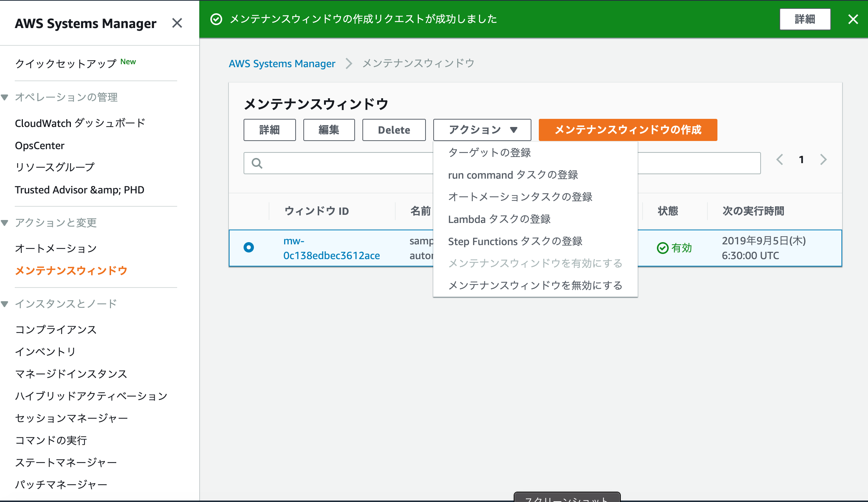868x502 pixels.
Task: Open マネージドインスタンス in sidebar
Action: pyautogui.click(x=71, y=374)
